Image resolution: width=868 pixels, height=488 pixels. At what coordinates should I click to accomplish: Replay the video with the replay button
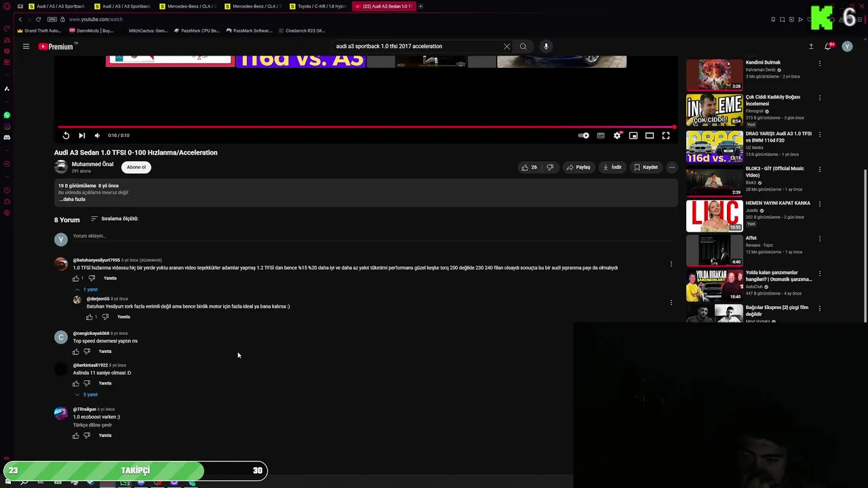66,136
